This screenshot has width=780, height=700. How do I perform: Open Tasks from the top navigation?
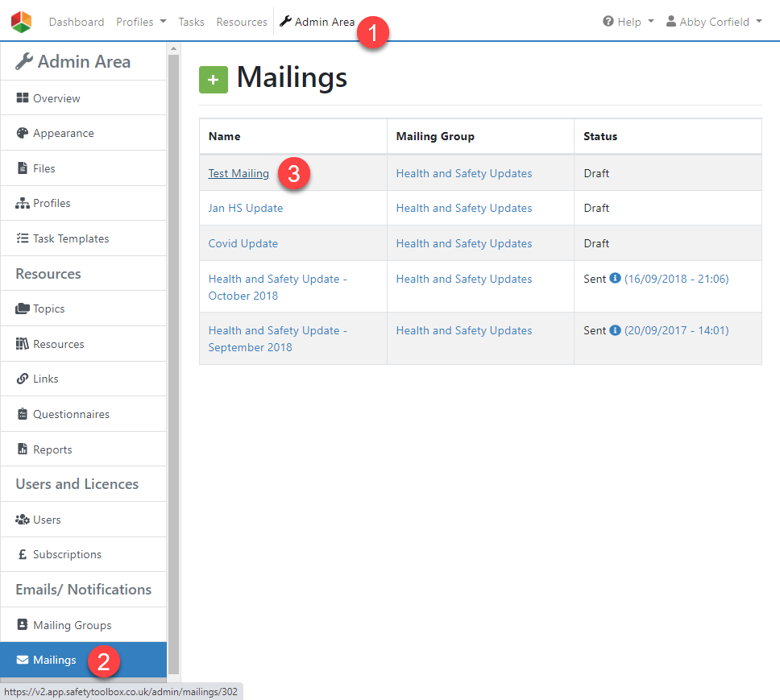pyautogui.click(x=191, y=22)
